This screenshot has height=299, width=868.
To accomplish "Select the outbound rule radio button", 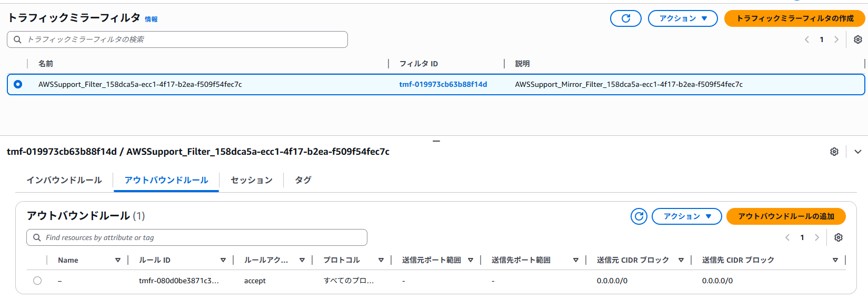I will point(37,281).
